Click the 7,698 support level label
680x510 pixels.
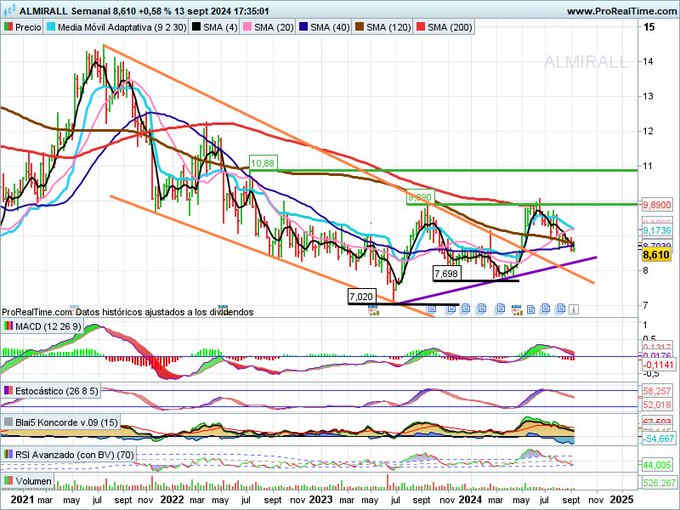(x=446, y=273)
